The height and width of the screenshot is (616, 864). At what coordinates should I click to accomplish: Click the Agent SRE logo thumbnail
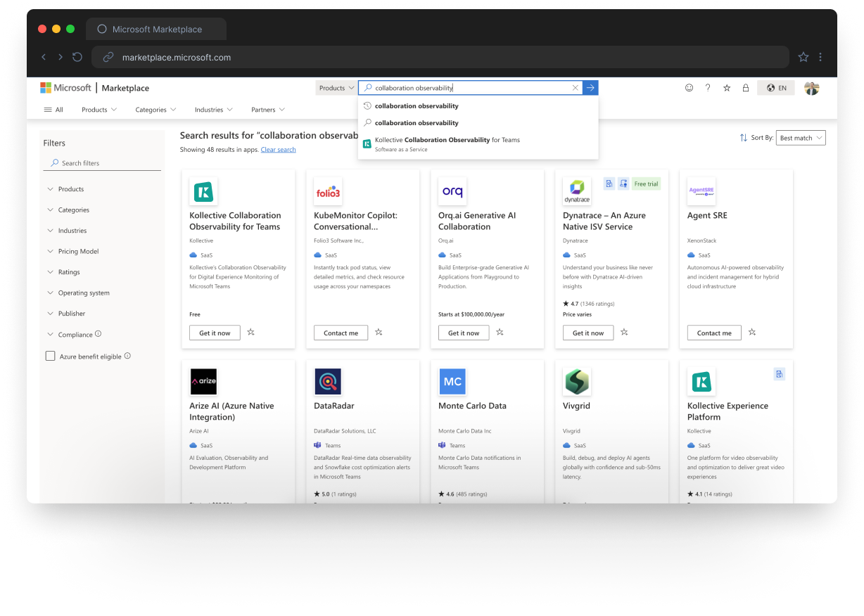[701, 191]
